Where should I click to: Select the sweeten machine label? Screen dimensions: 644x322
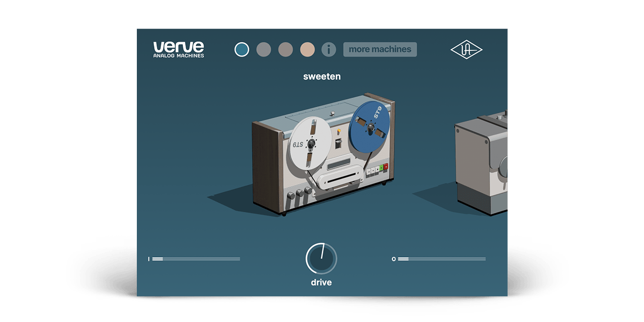321,76
